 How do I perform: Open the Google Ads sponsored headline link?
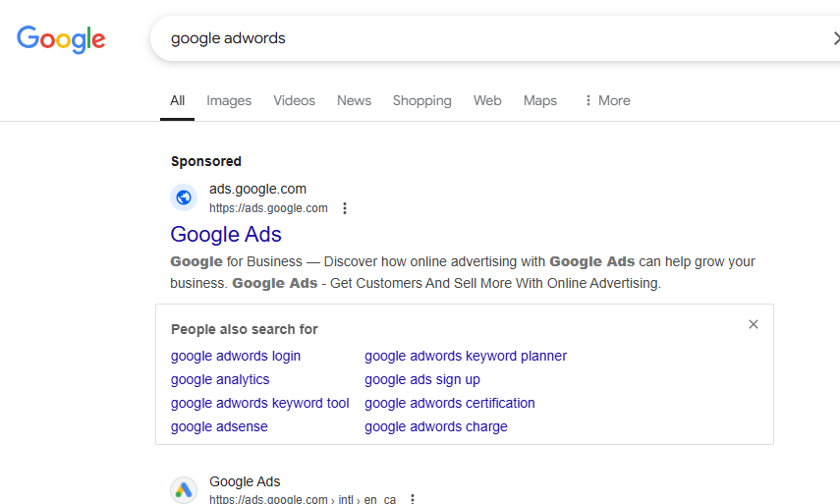point(226,235)
